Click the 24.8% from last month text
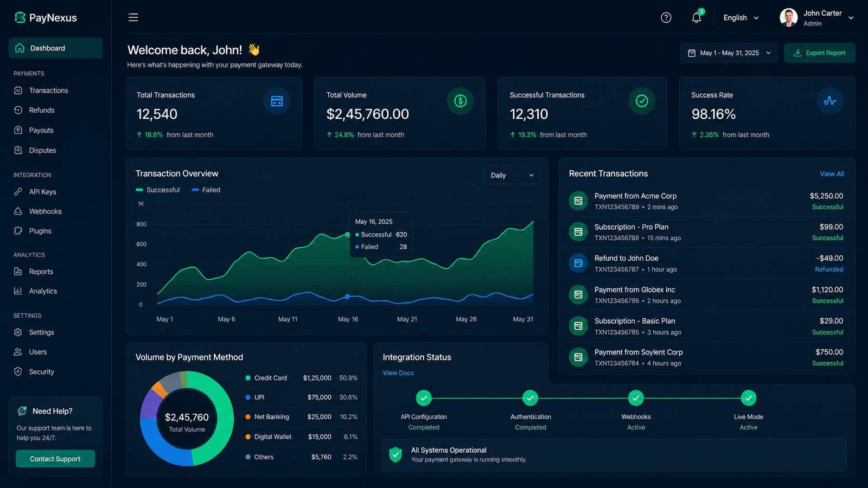868x488 pixels. click(365, 135)
